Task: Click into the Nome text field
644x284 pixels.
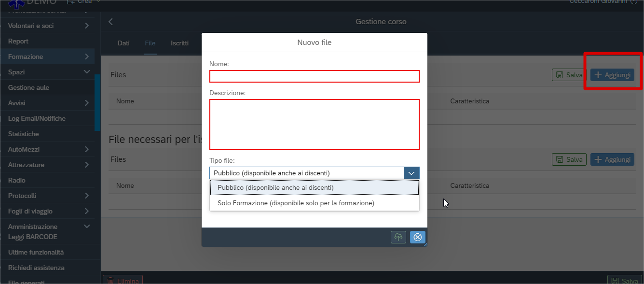Action: pyautogui.click(x=314, y=76)
